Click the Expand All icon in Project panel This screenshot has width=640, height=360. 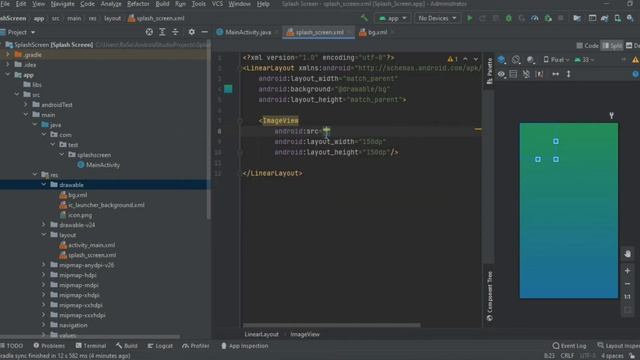pos(162,32)
